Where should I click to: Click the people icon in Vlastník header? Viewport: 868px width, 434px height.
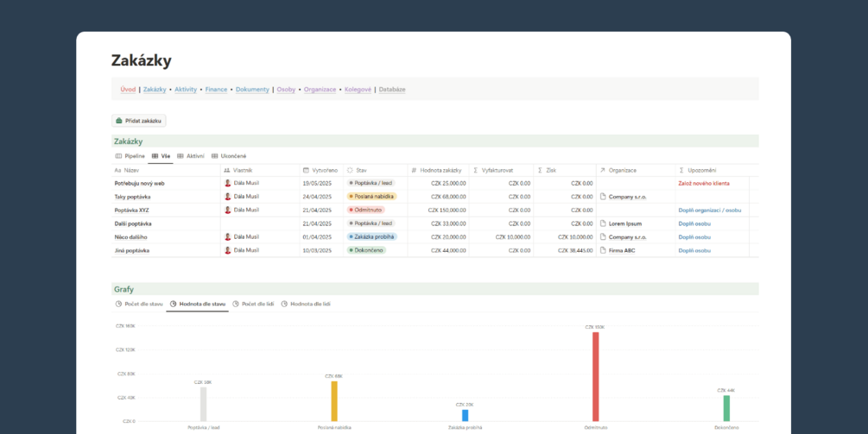(227, 170)
